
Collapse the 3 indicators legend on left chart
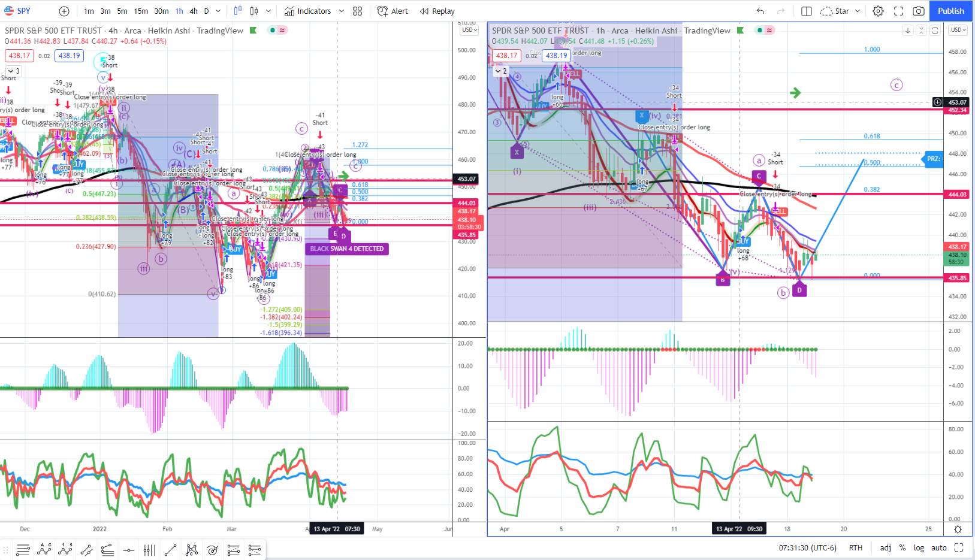pyautogui.click(x=14, y=71)
